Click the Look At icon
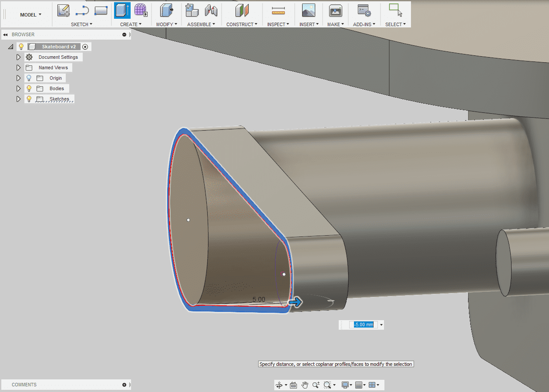Image resolution: width=549 pixels, height=392 pixels. click(x=293, y=385)
